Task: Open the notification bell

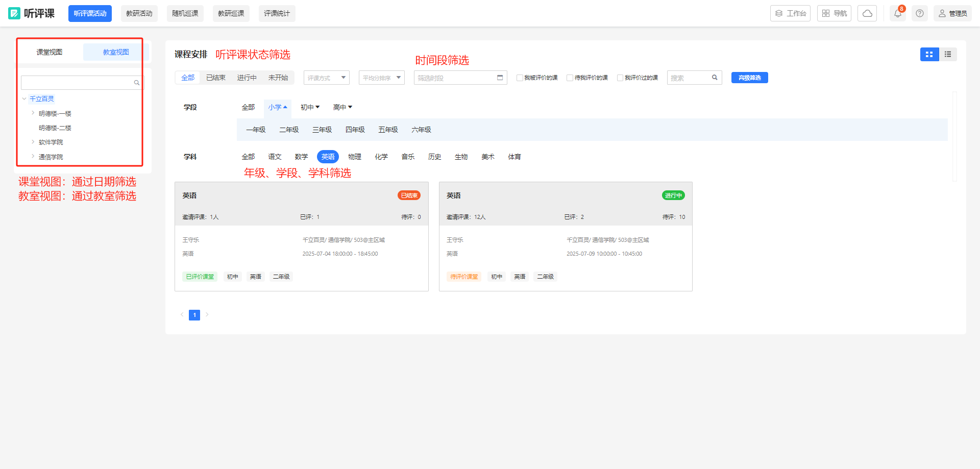Action: pos(897,14)
